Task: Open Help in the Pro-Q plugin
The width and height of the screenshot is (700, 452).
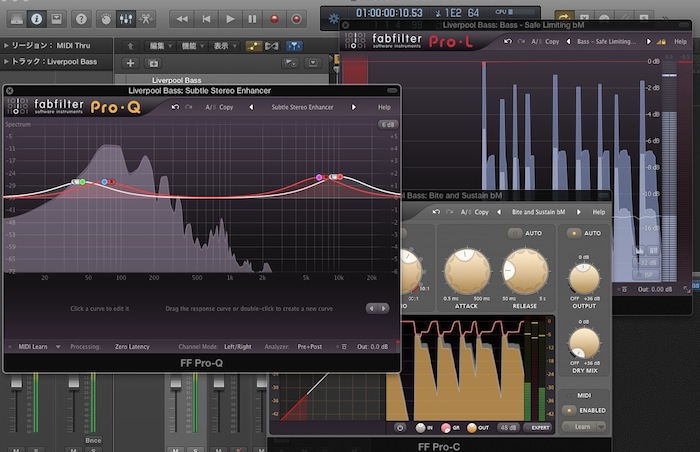Action: [x=384, y=107]
